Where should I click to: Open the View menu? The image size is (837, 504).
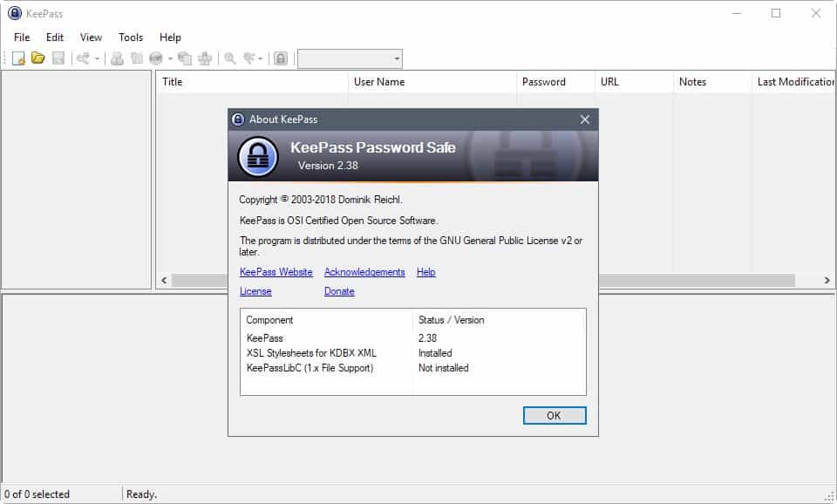(92, 37)
